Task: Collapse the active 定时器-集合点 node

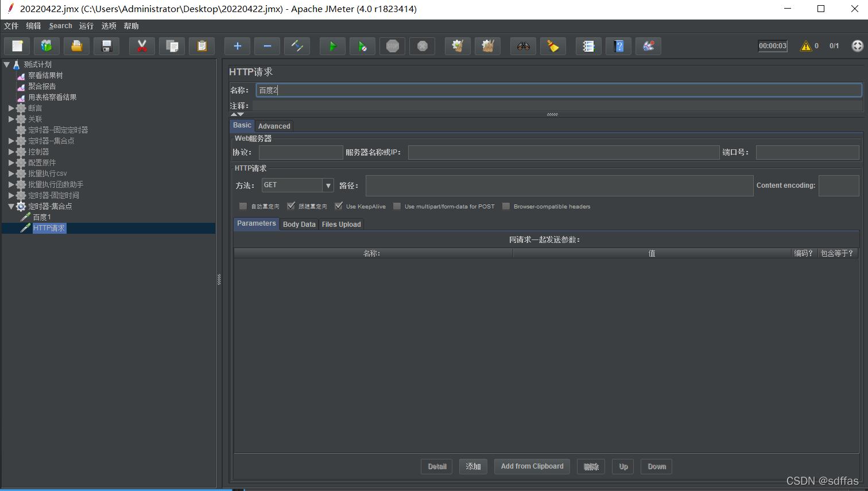Action: pos(11,206)
